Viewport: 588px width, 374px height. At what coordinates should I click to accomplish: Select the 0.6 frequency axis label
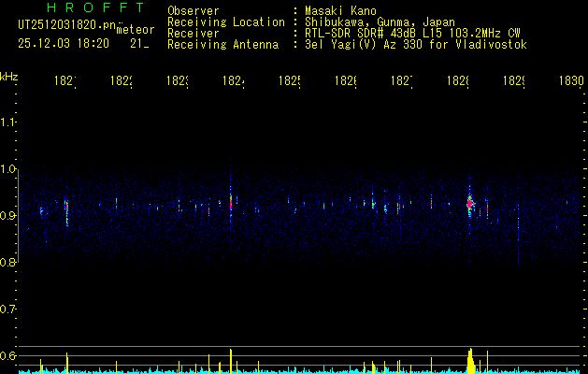8,355
